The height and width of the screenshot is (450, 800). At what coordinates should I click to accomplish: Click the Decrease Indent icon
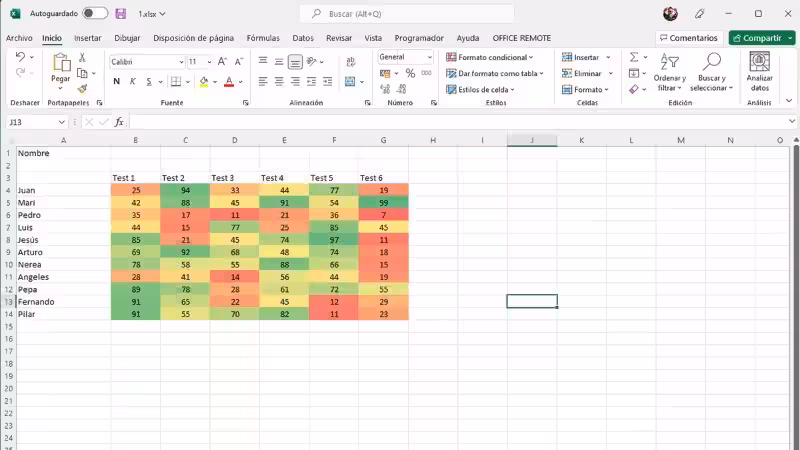click(311, 82)
